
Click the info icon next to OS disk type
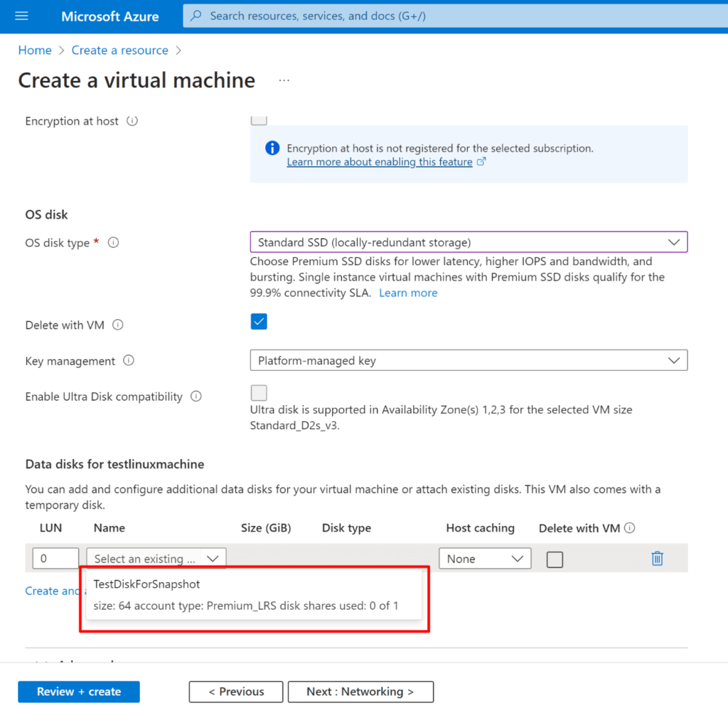point(113,242)
